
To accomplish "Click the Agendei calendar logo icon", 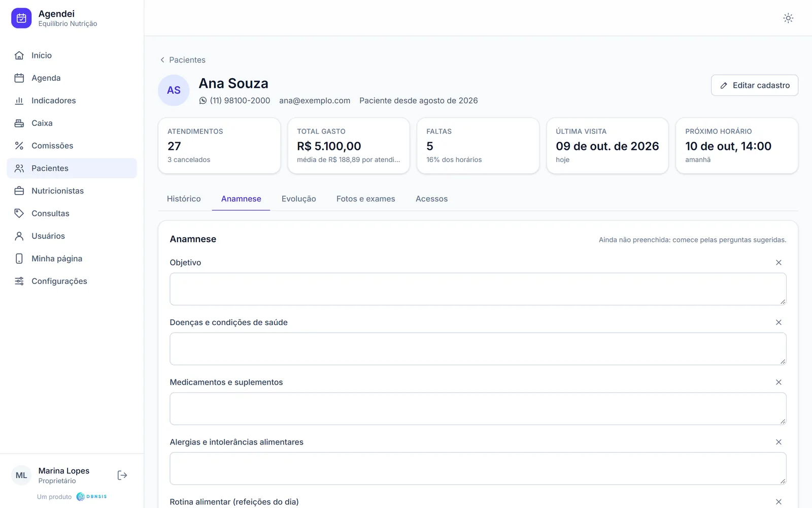I will pyautogui.click(x=21, y=18).
